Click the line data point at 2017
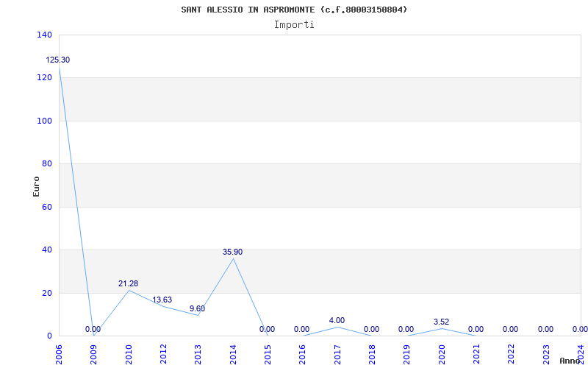The width and height of the screenshot is (588, 368). click(337, 327)
